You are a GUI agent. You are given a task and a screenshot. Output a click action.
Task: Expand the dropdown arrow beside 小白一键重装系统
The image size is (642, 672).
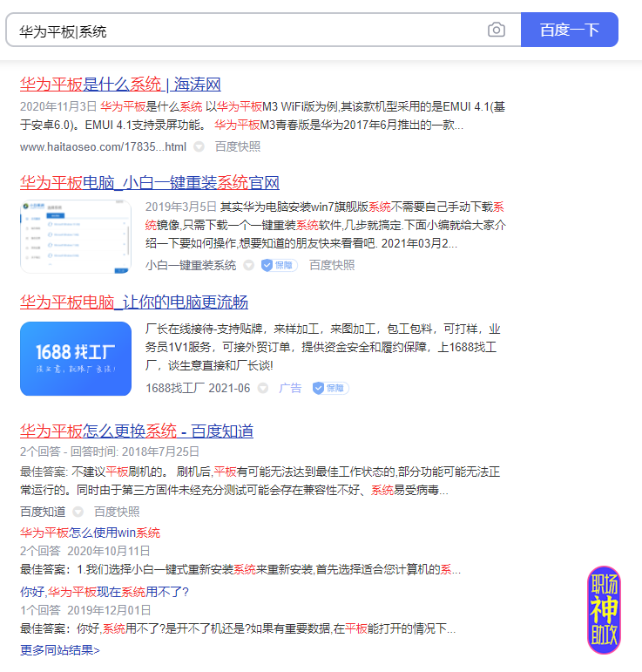pyautogui.click(x=248, y=265)
